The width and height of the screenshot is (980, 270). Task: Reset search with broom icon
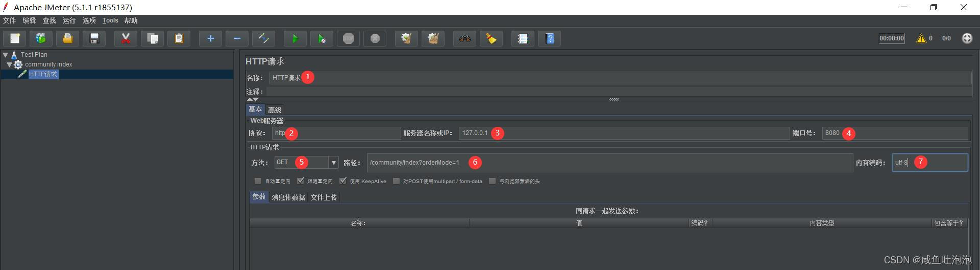[x=491, y=38]
